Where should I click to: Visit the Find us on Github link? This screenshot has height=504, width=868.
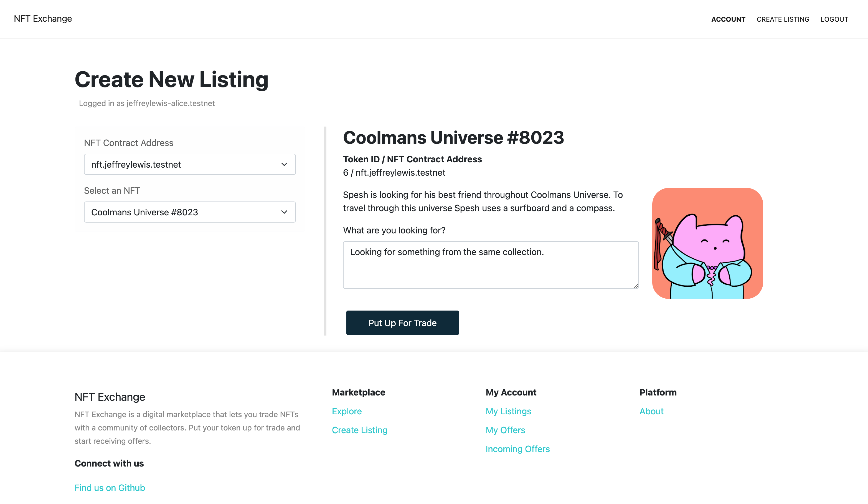point(110,488)
